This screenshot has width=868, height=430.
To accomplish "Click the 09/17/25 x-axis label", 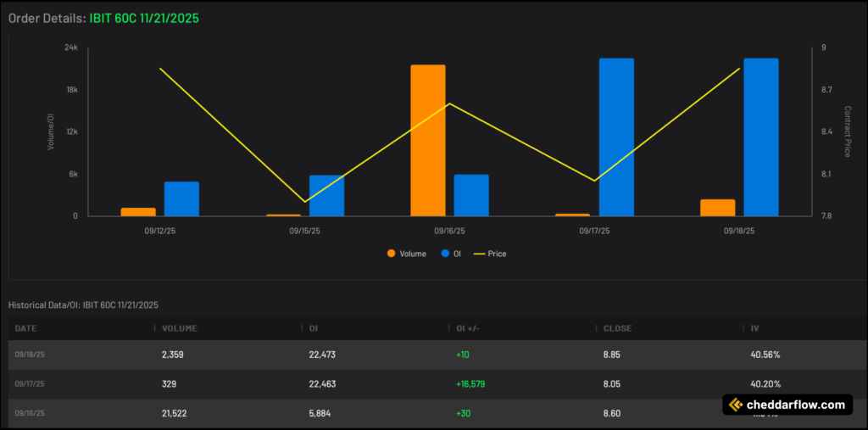I will (x=594, y=231).
